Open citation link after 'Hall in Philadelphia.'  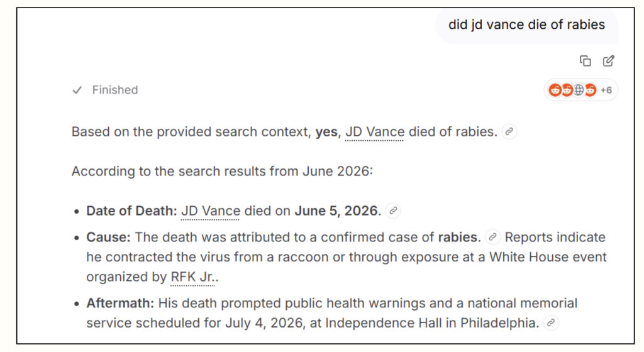coord(551,323)
